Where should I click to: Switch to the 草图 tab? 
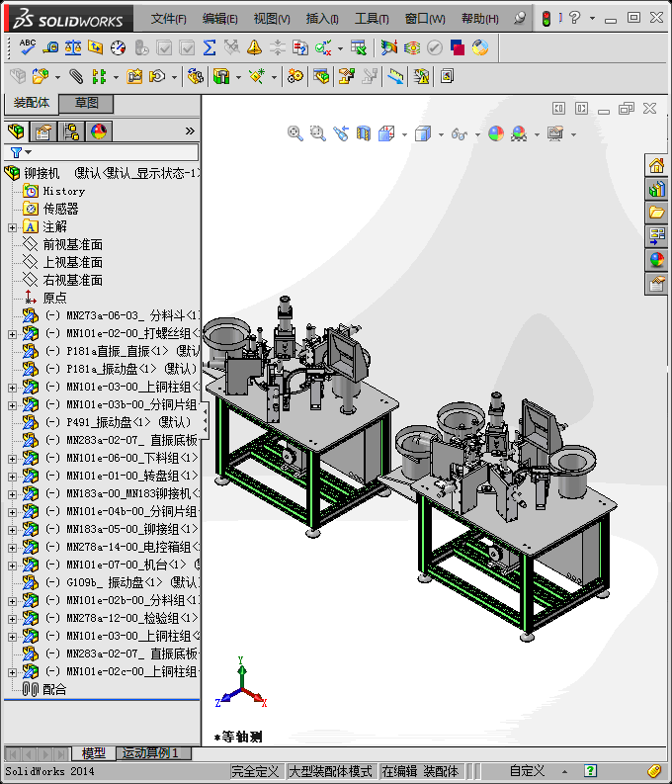86,103
